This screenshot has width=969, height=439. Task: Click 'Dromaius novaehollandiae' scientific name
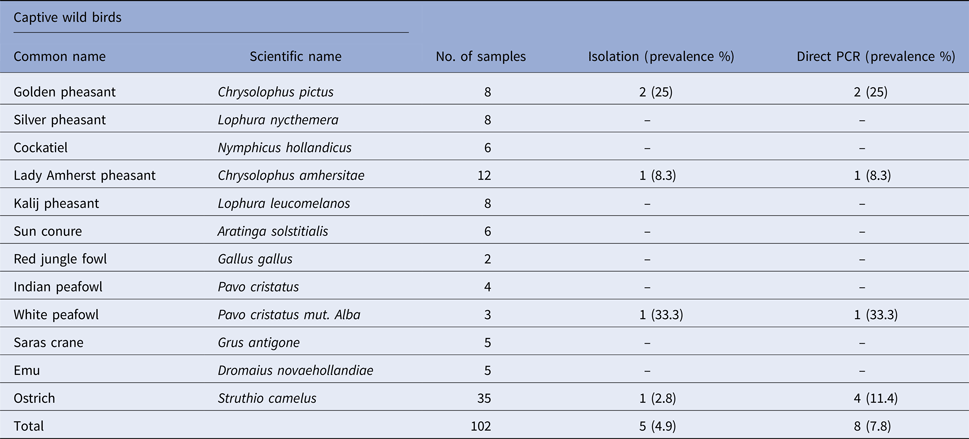(x=295, y=371)
